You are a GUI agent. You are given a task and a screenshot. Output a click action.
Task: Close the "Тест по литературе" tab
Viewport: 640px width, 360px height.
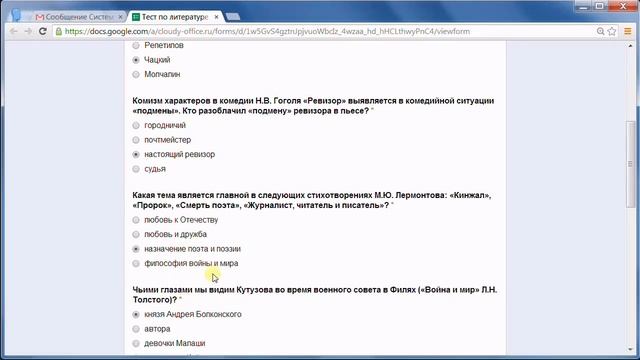click(x=216, y=17)
